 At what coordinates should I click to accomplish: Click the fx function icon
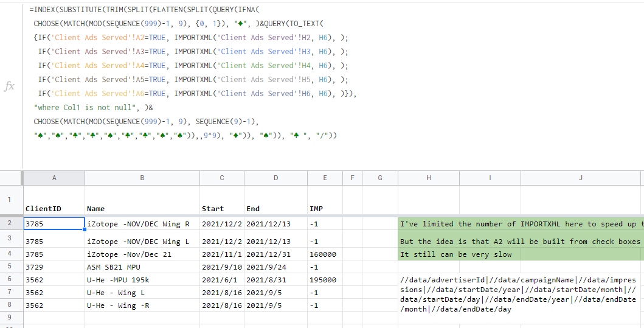click(x=9, y=86)
